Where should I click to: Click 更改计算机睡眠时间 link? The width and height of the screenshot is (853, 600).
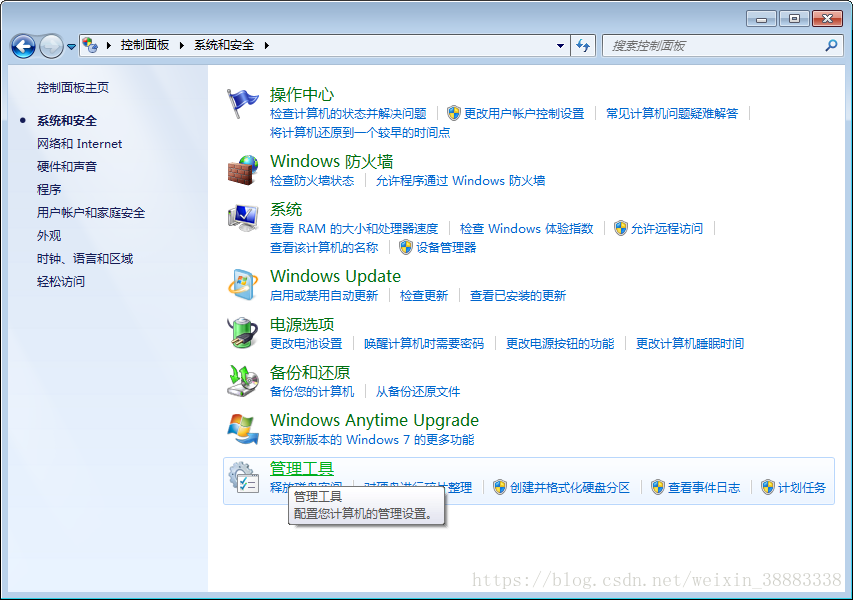coord(690,344)
